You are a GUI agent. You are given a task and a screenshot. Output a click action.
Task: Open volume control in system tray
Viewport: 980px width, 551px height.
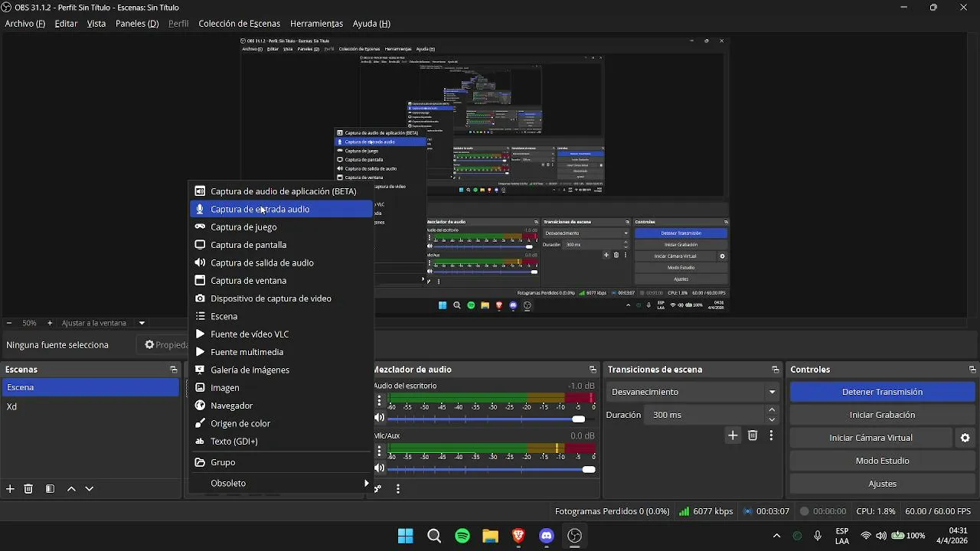pyautogui.click(x=881, y=536)
